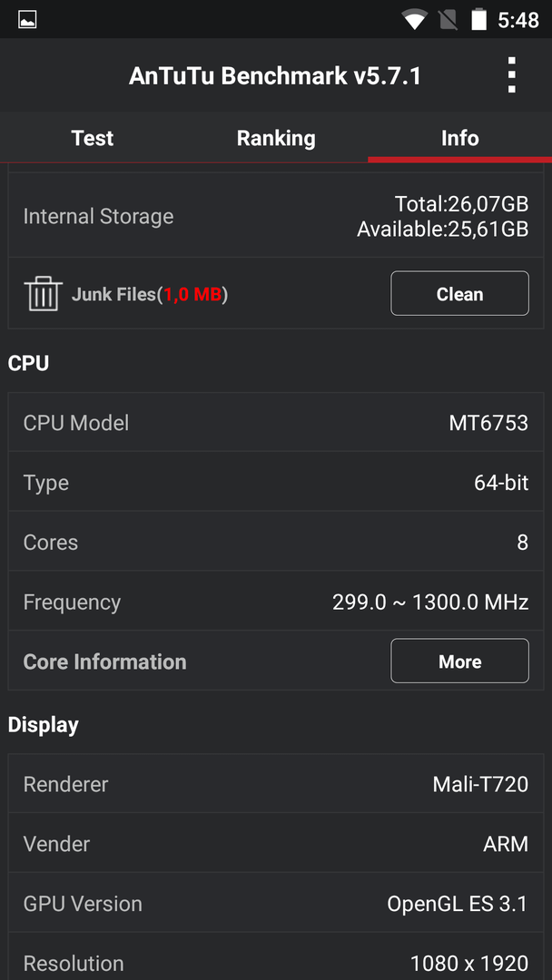Tap the Frequency row
The height and width of the screenshot is (980, 552).
(276, 602)
